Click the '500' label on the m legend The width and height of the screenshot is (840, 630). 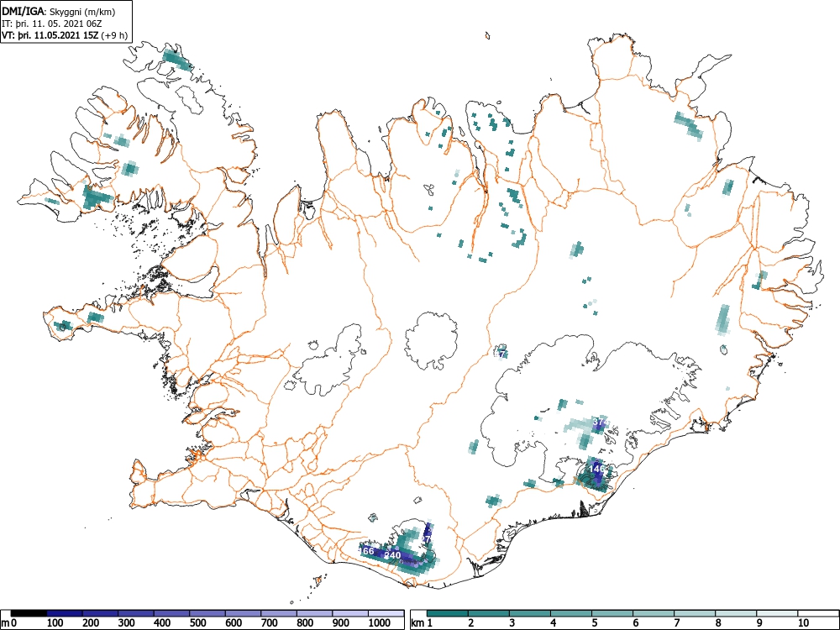(x=198, y=623)
